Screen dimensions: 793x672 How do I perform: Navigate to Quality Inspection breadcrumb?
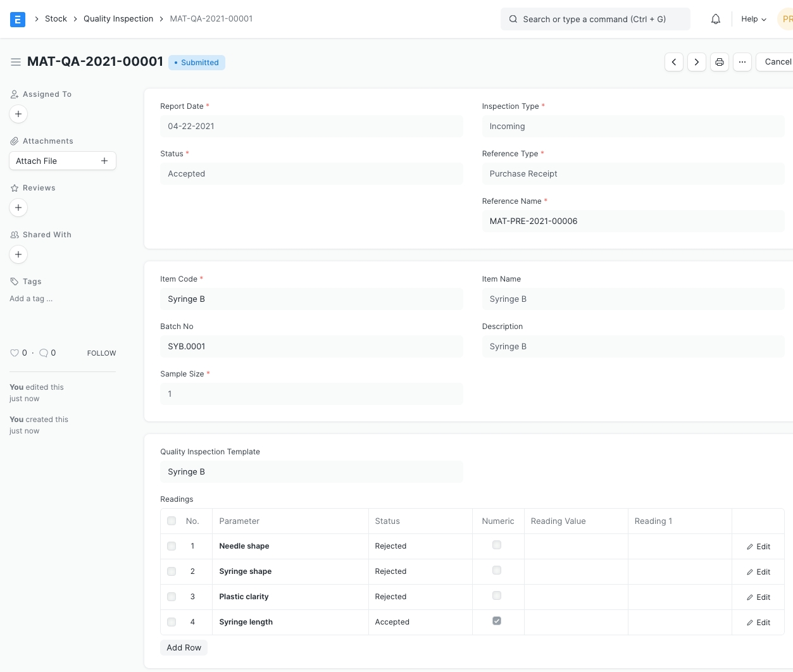[x=118, y=19]
